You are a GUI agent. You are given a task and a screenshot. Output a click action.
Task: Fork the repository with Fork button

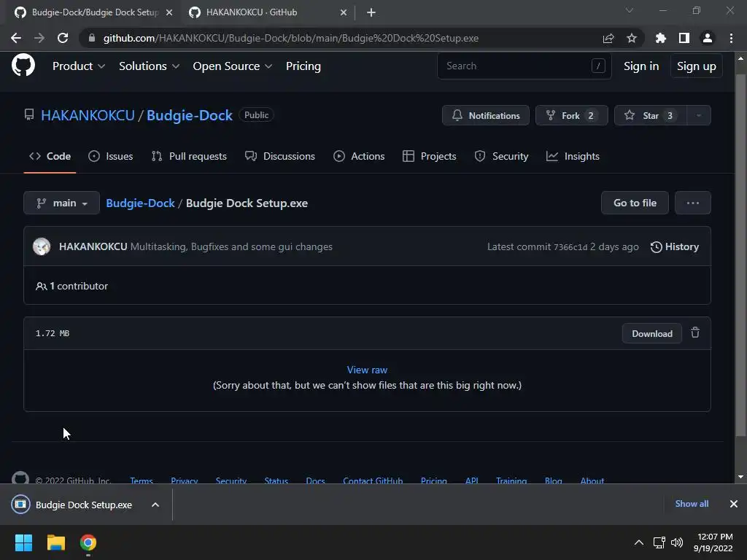click(571, 115)
